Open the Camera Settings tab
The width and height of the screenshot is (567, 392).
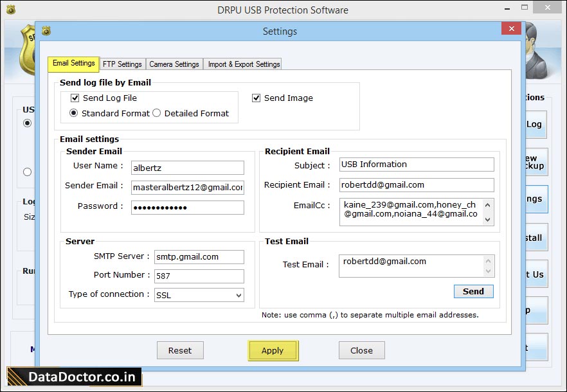point(174,64)
